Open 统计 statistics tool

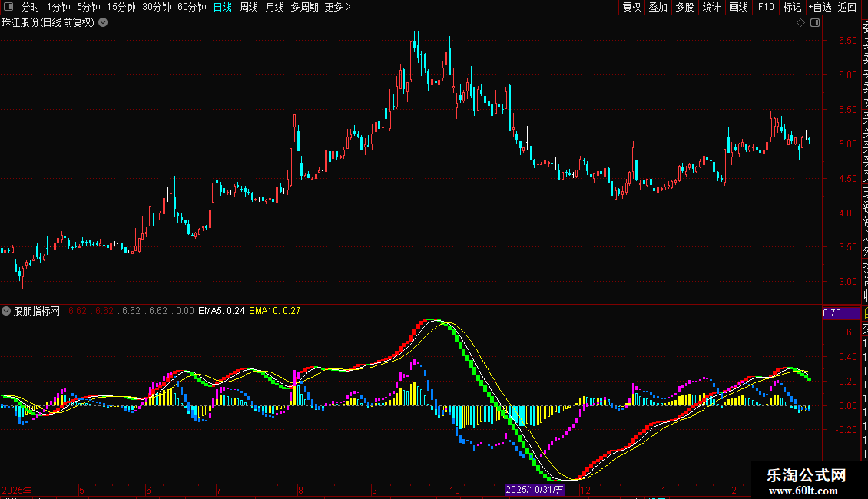coord(711,7)
